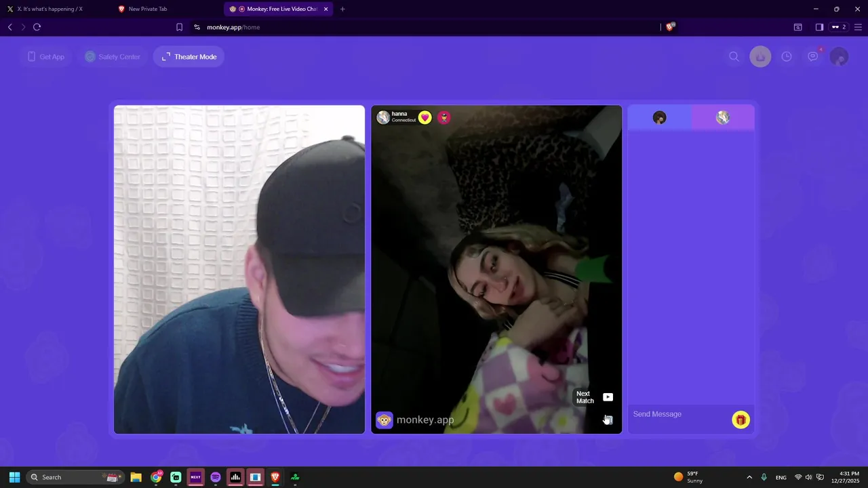Send a heart like to hanna
This screenshot has width=868, height=488.
tap(425, 117)
